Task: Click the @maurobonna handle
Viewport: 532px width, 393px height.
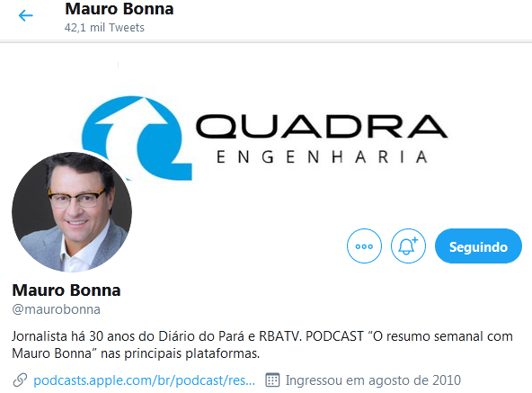Action: (x=57, y=309)
